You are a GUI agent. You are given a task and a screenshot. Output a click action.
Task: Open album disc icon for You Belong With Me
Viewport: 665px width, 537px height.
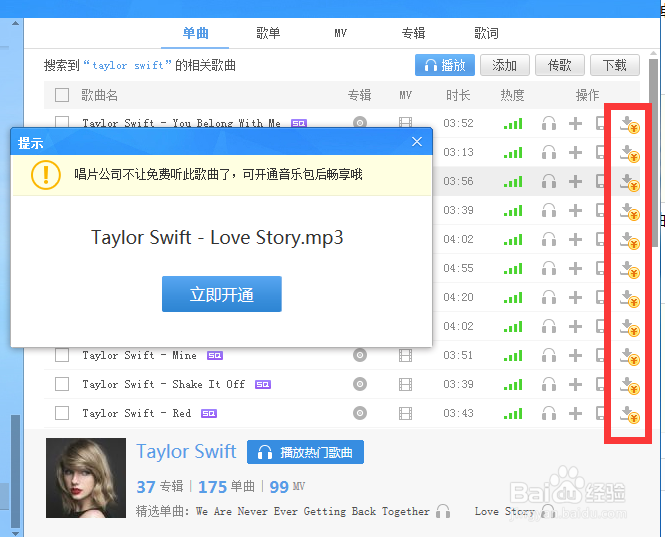click(360, 123)
